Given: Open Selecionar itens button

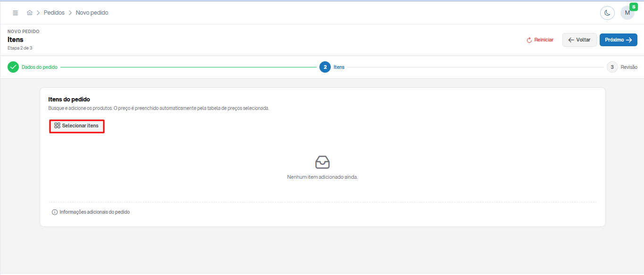Looking at the screenshot, I should coord(77,126).
